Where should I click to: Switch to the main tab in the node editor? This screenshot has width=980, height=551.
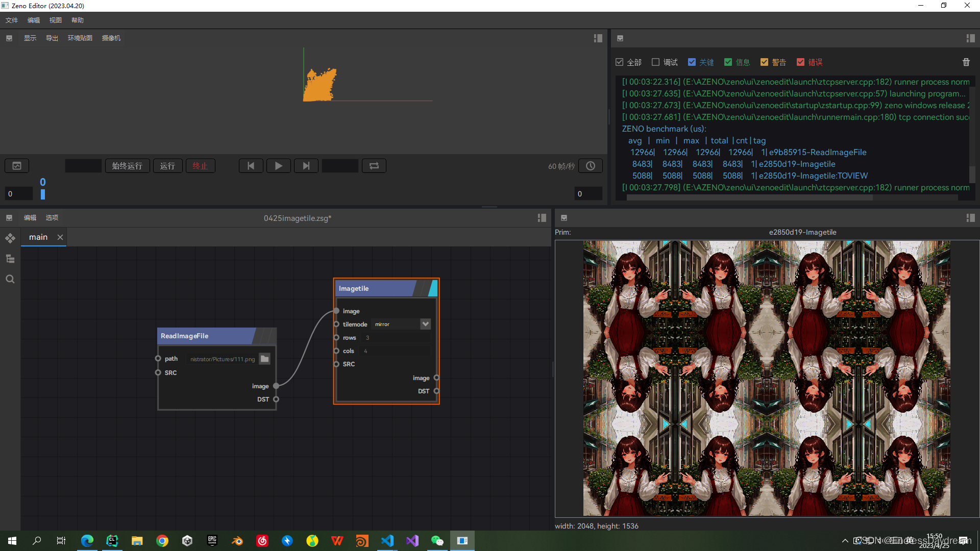click(38, 237)
